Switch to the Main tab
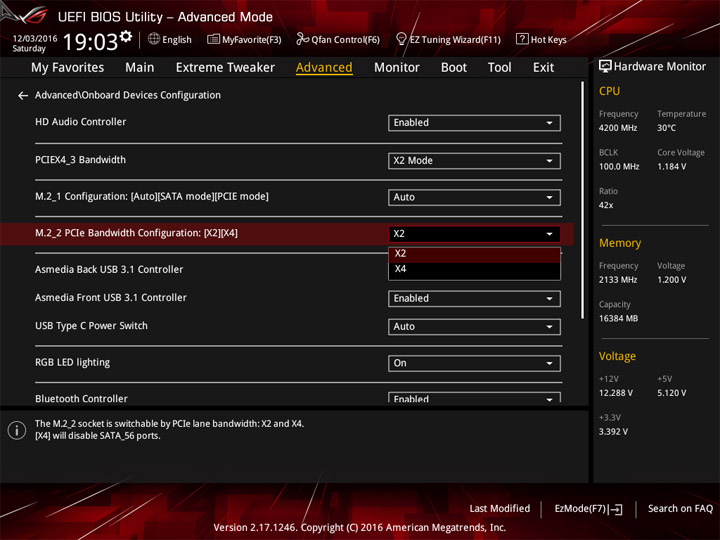Image resolution: width=720 pixels, height=540 pixels. click(140, 68)
